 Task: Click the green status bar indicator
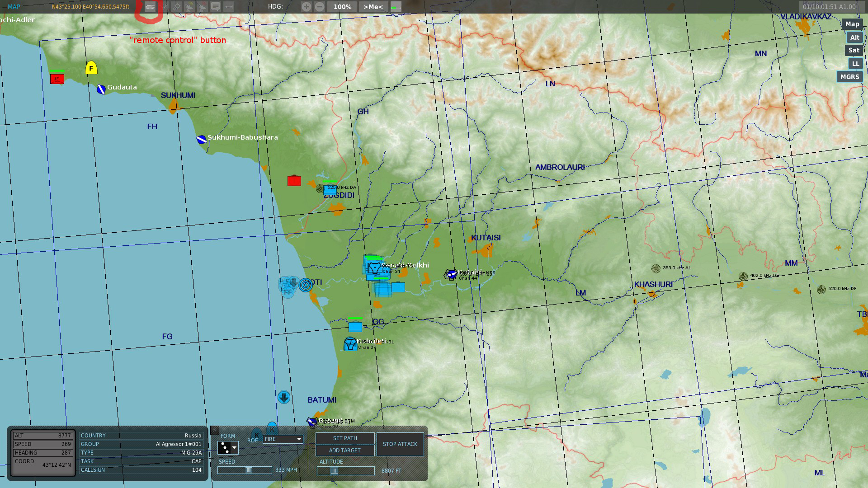[x=396, y=7]
